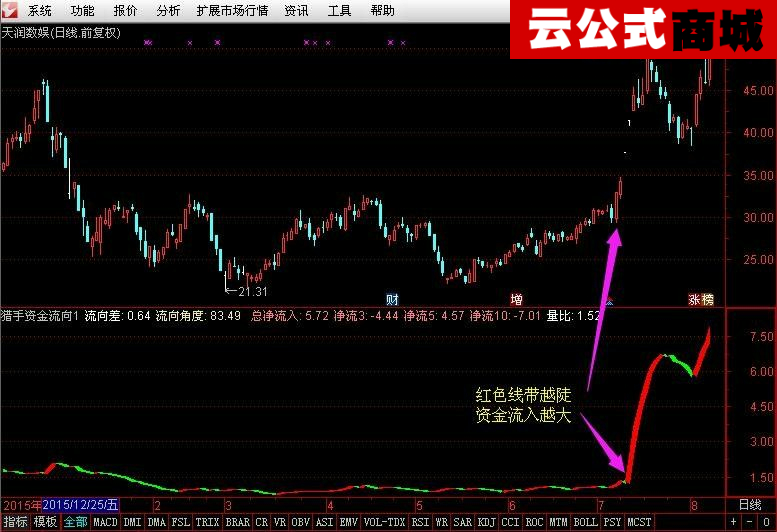Switch indicator to WR

tap(442, 522)
